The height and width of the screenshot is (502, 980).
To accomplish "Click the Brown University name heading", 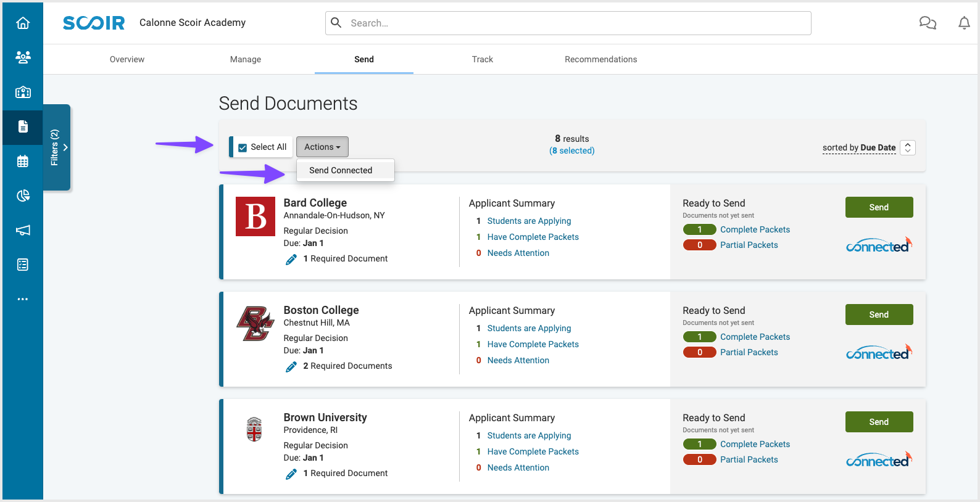I will [x=325, y=418].
